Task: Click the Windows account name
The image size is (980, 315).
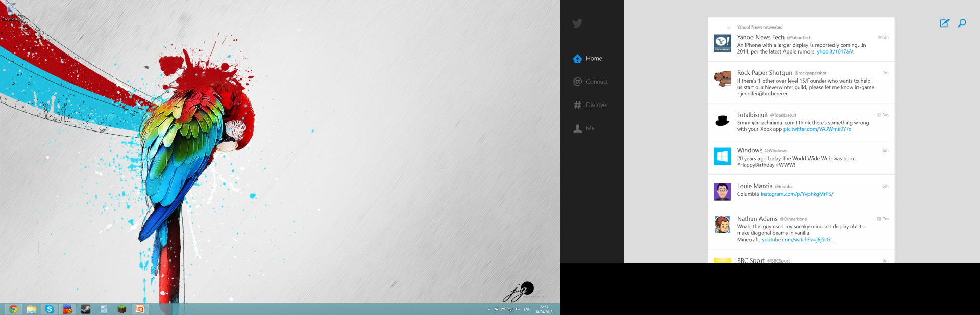Action: [749, 150]
